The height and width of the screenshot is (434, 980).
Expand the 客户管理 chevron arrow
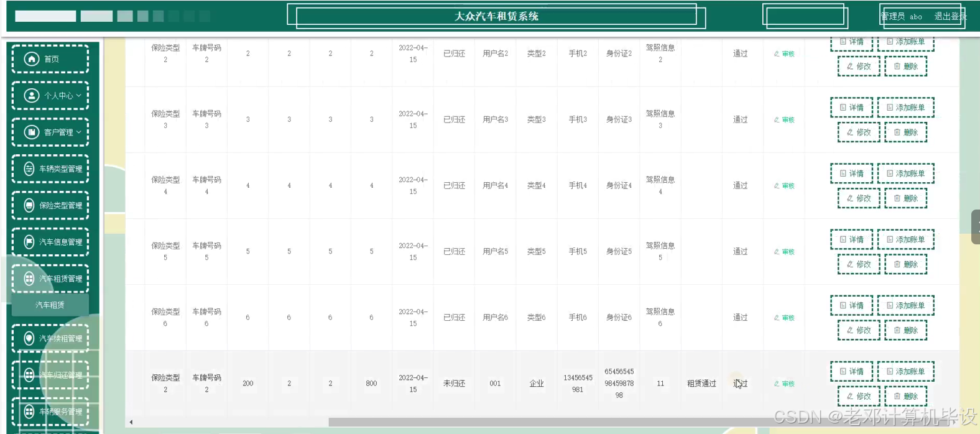[x=79, y=132]
